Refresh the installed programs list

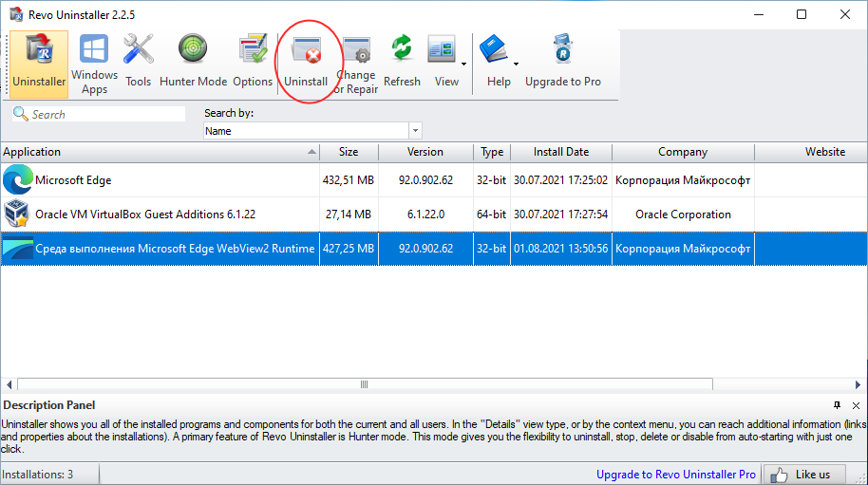[402, 63]
